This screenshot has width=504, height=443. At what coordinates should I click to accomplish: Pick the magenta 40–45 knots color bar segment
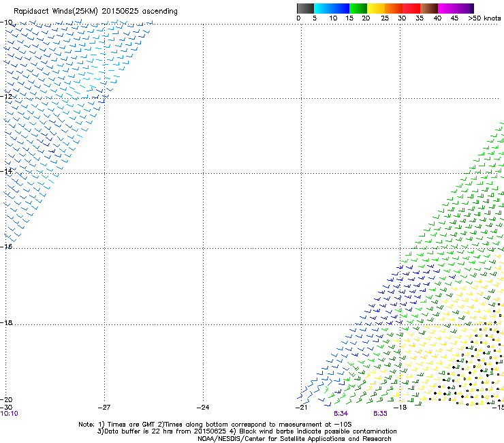(x=447, y=8)
